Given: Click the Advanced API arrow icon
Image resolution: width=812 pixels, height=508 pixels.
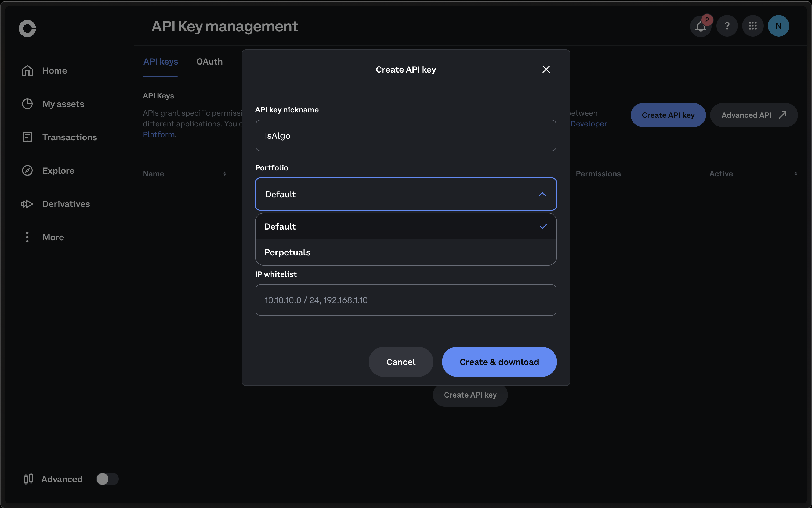Looking at the screenshot, I should pos(782,115).
